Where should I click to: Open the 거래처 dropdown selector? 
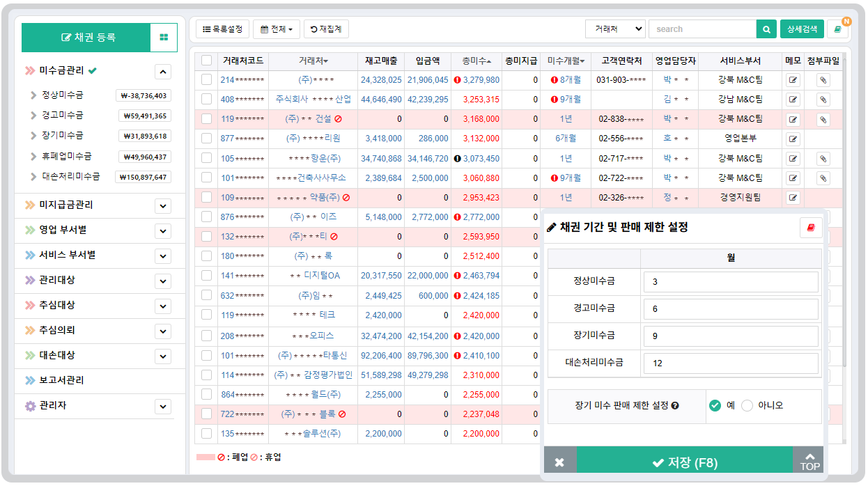(616, 29)
